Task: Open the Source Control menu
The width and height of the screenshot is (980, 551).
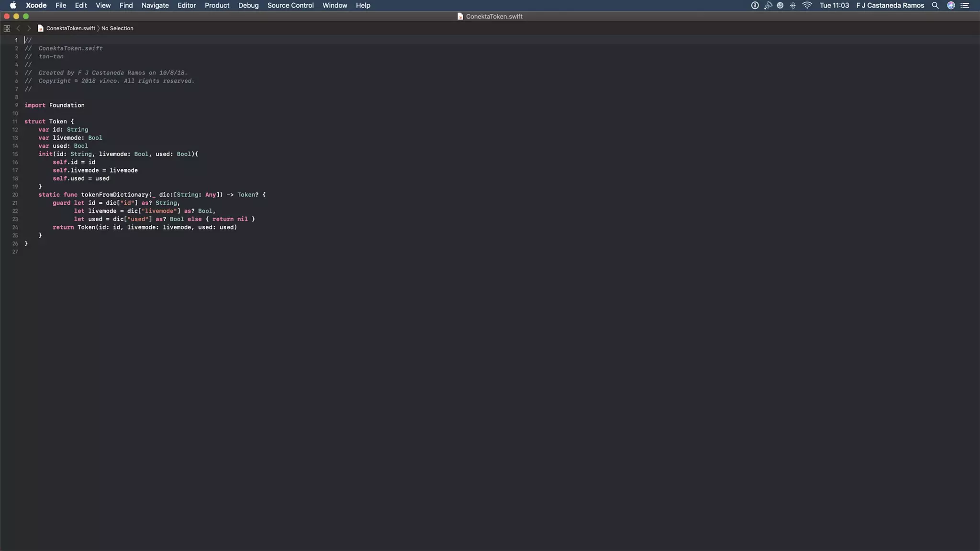Action: coord(290,5)
